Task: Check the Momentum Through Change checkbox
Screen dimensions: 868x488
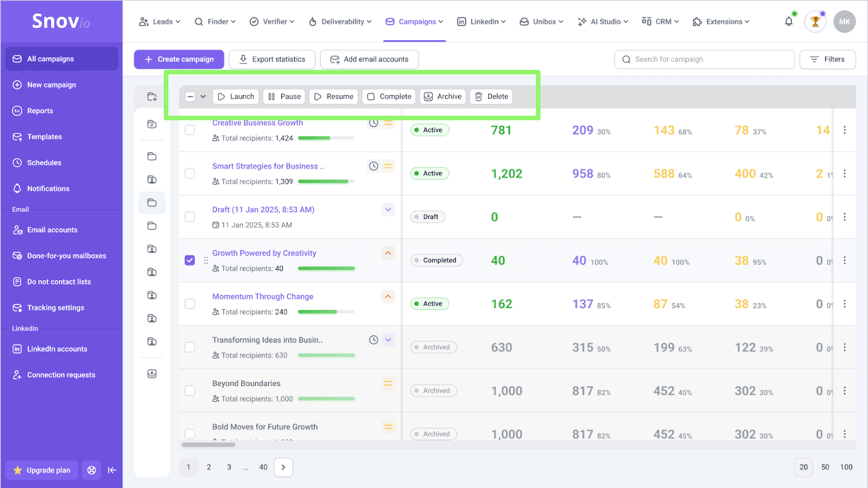Action: 190,304
